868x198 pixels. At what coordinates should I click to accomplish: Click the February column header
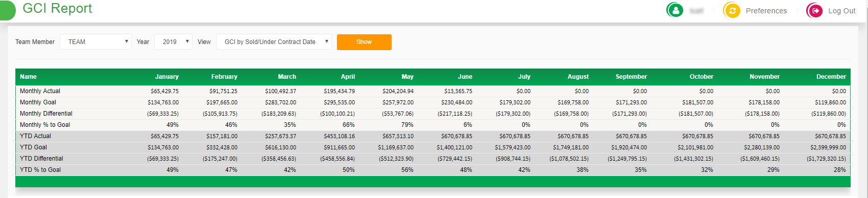coord(224,77)
